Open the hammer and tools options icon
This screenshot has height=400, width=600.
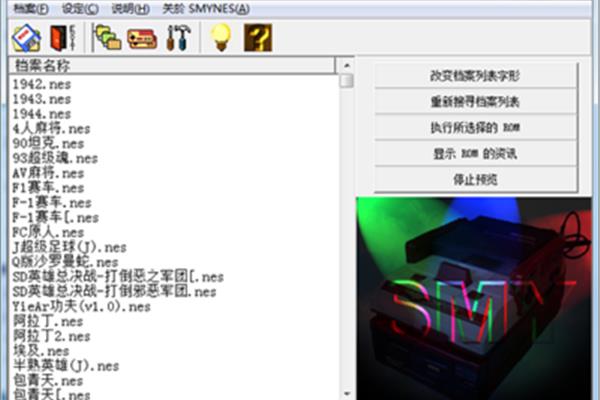(179, 38)
